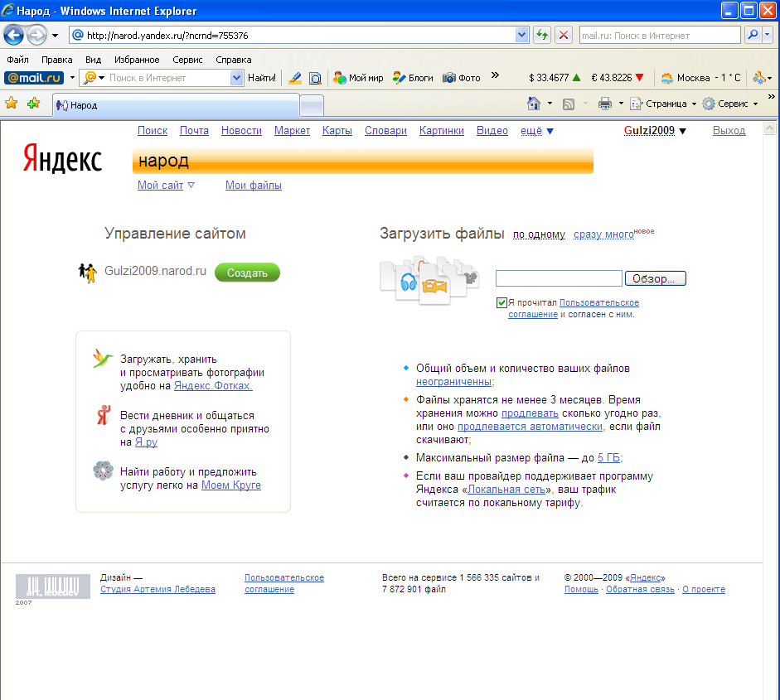Image resolution: width=780 pixels, height=700 pixels.
Task: Open Москва weather widget
Action: coord(701,78)
